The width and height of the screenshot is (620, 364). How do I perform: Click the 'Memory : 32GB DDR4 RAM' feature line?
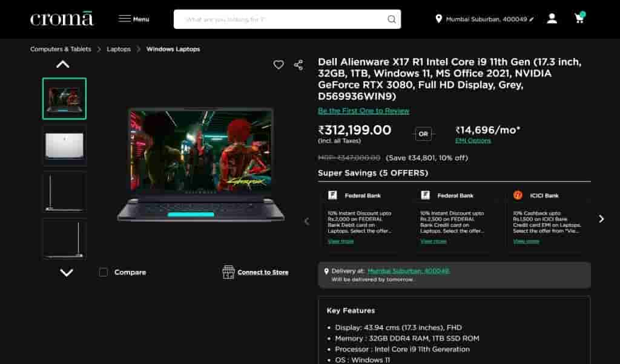pos(407,339)
